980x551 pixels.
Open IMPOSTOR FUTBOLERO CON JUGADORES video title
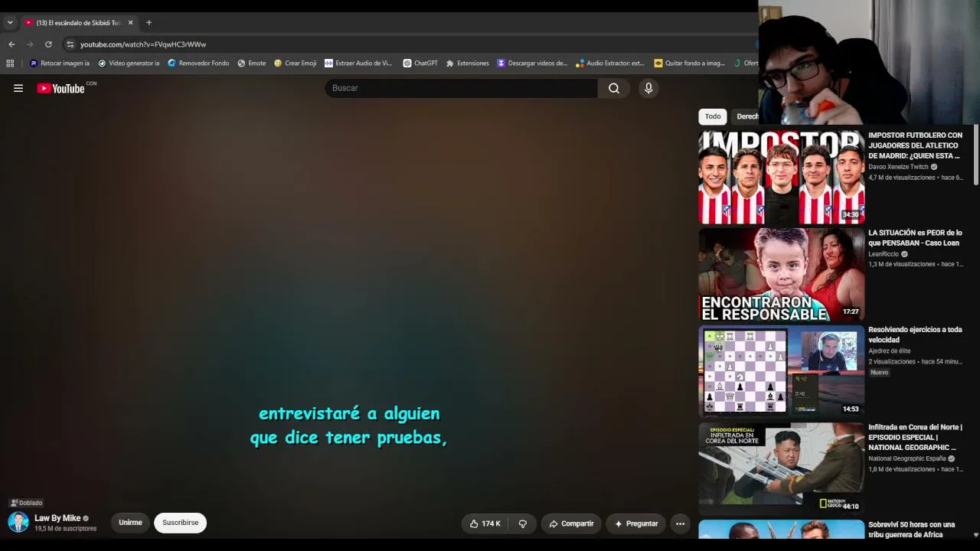916,145
